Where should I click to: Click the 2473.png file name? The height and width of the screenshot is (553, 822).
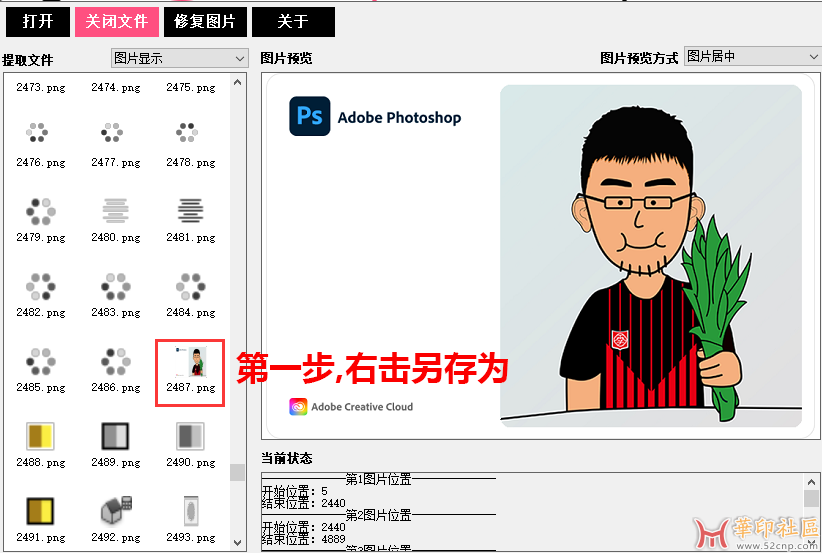(x=41, y=88)
